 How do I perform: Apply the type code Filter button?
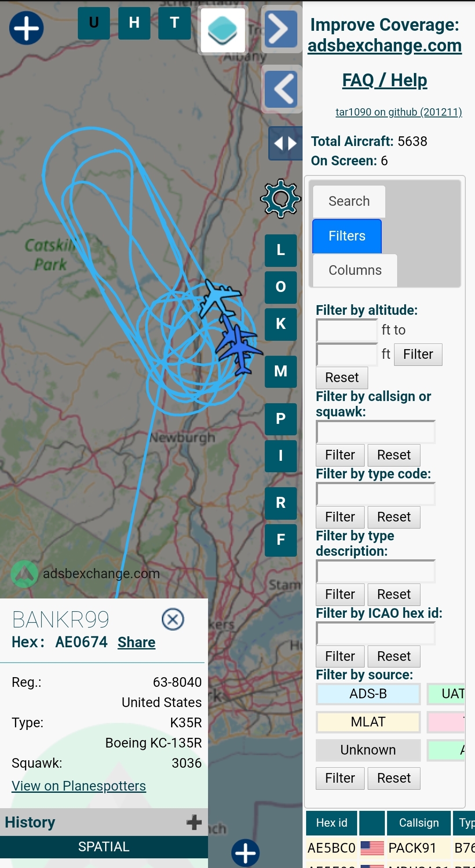coord(340,517)
